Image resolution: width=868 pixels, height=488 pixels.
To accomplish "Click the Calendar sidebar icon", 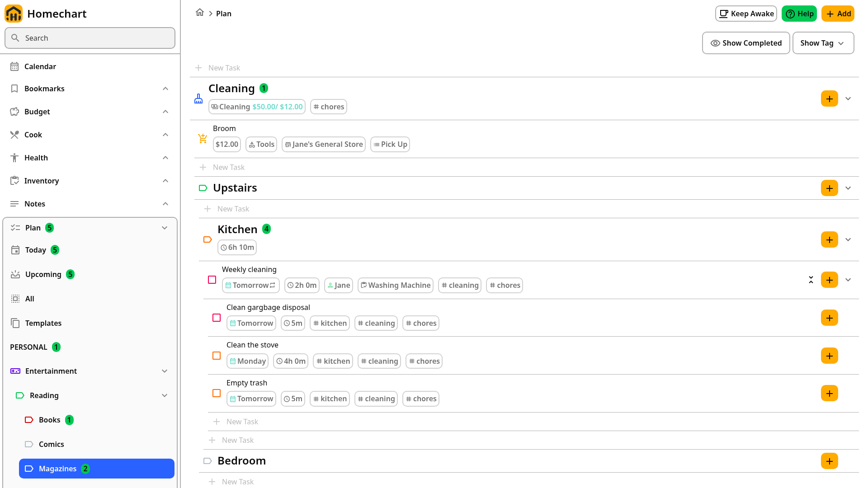I will pyautogui.click(x=14, y=66).
